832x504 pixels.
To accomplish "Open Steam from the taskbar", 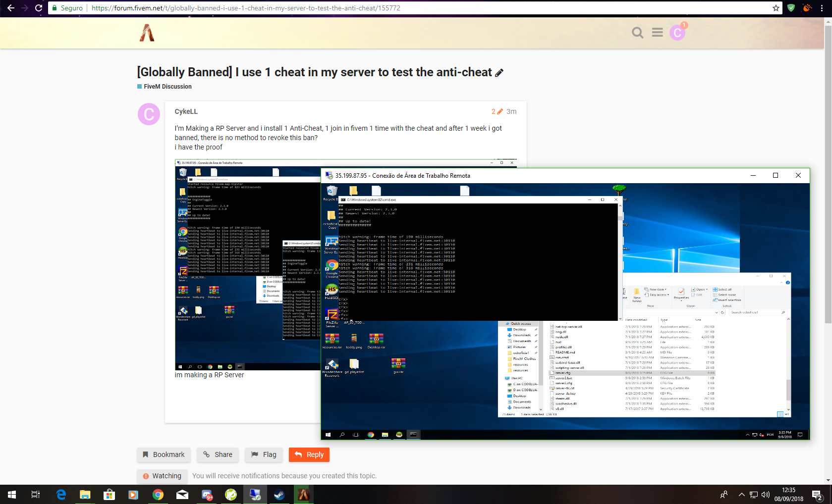I will (x=279, y=494).
